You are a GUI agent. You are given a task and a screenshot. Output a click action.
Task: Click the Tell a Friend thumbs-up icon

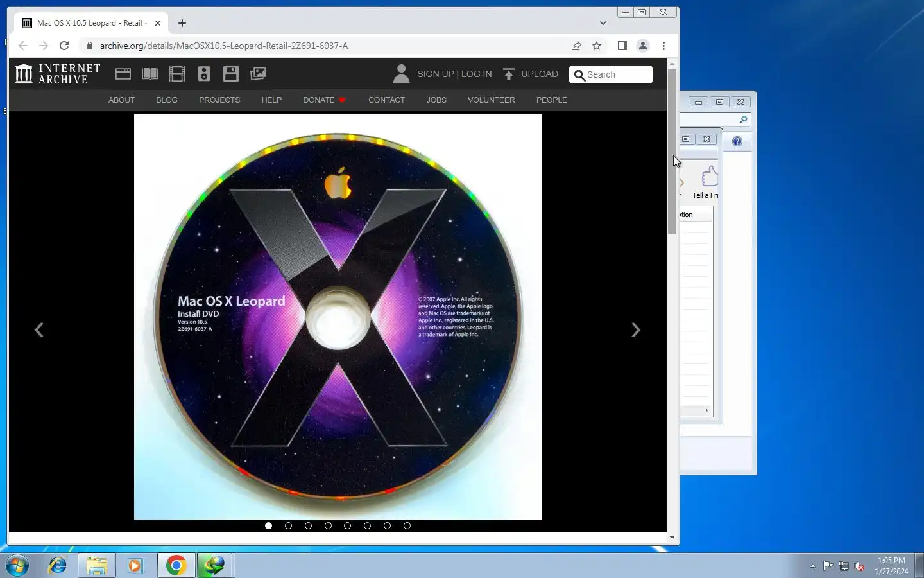pyautogui.click(x=710, y=176)
